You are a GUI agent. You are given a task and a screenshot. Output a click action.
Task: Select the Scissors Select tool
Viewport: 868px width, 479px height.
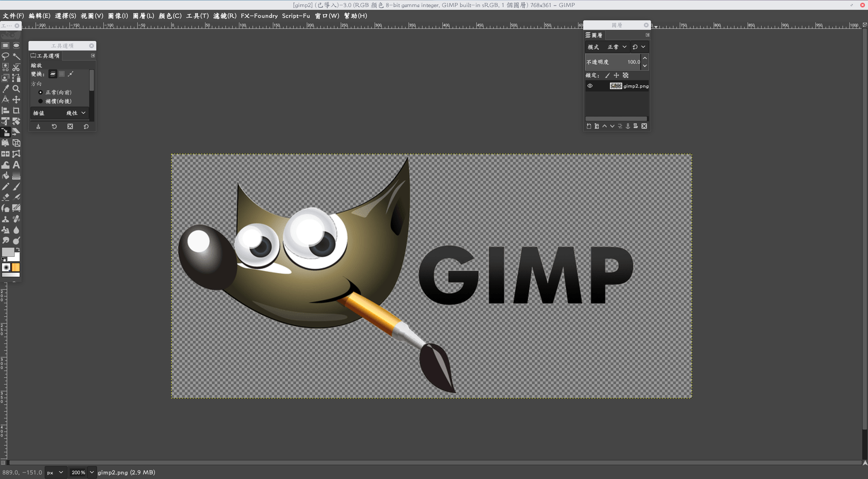pos(16,67)
